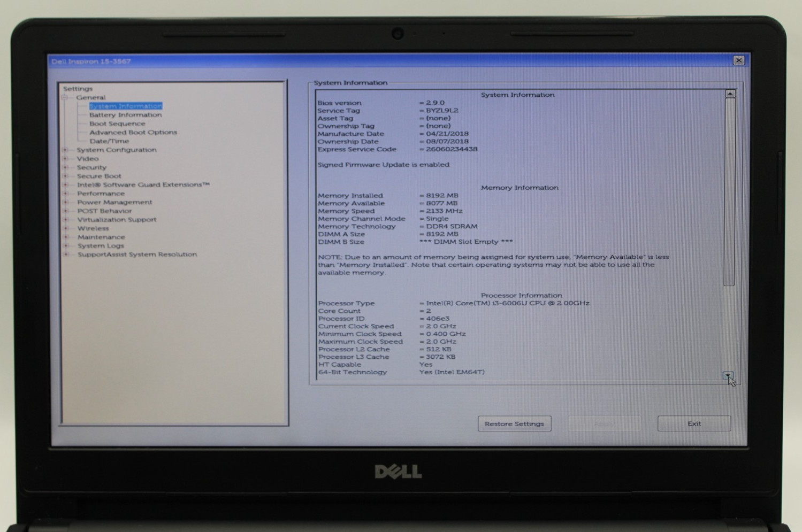Screen dimensions: 802x532
Task: Click the greyed Apply button
Action: point(604,423)
